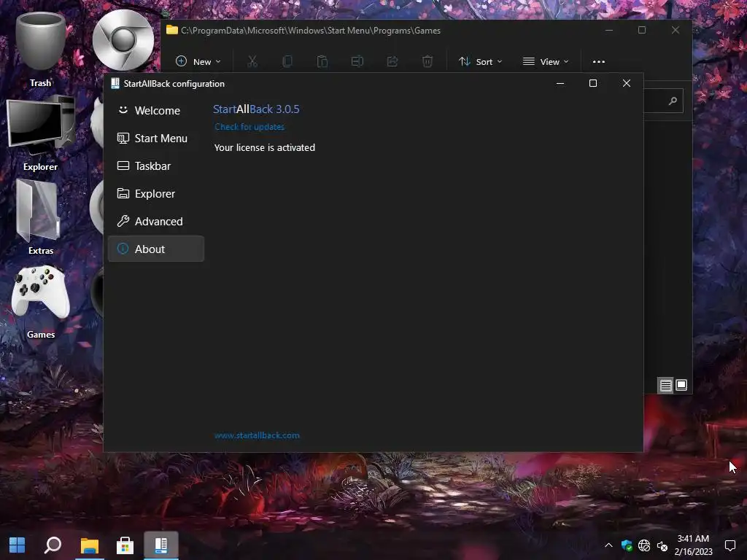
Task: Click the Check for updates link
Action: 249,127
